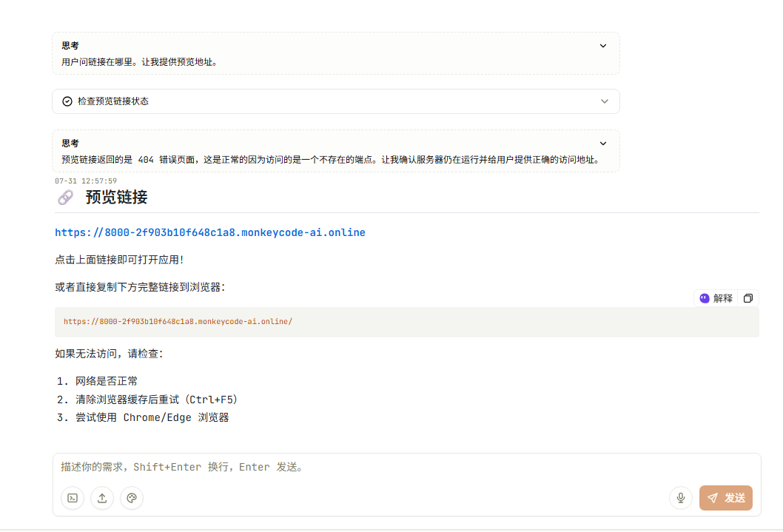Viewport: 783px width, 532px height.
Task: Click the paper plane icon in 发送
Action: [713, 498]
